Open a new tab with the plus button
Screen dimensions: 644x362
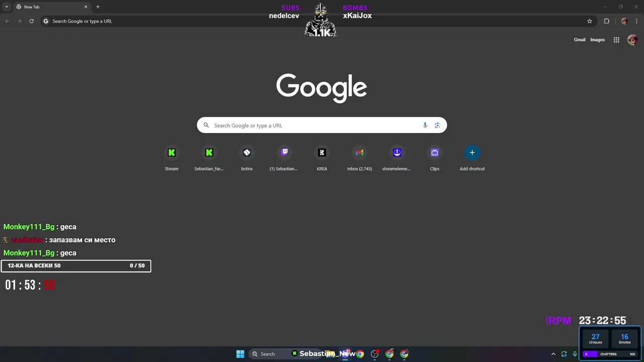98,7
